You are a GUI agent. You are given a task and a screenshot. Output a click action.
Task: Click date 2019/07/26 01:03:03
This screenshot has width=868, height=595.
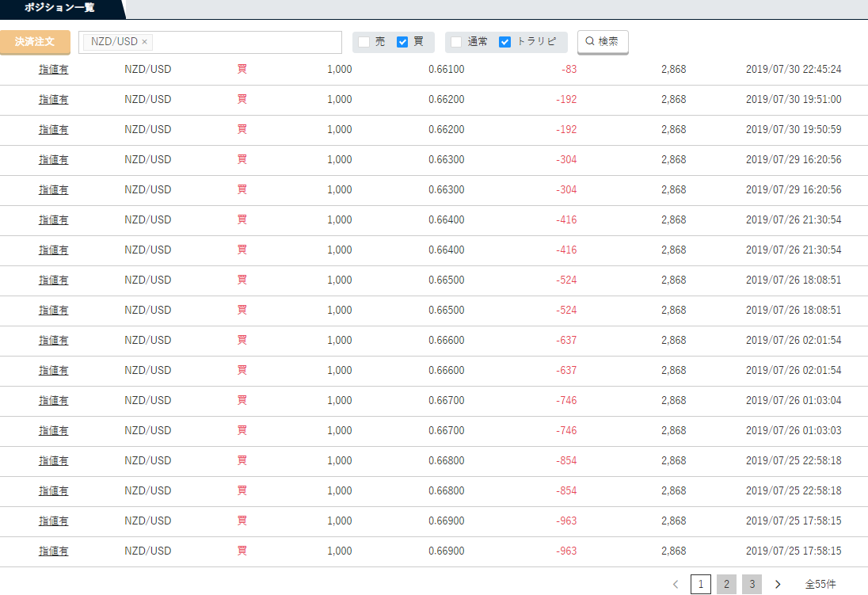point(794,430)
